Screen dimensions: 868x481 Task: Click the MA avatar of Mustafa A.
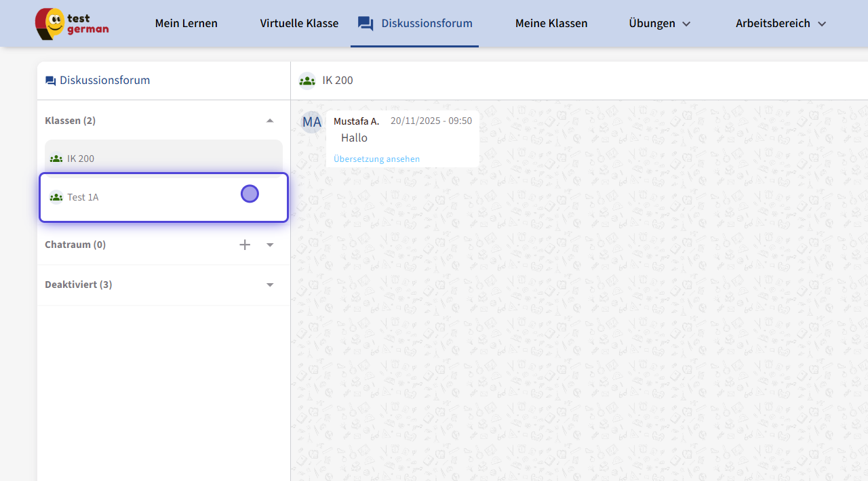click(312, 122)
